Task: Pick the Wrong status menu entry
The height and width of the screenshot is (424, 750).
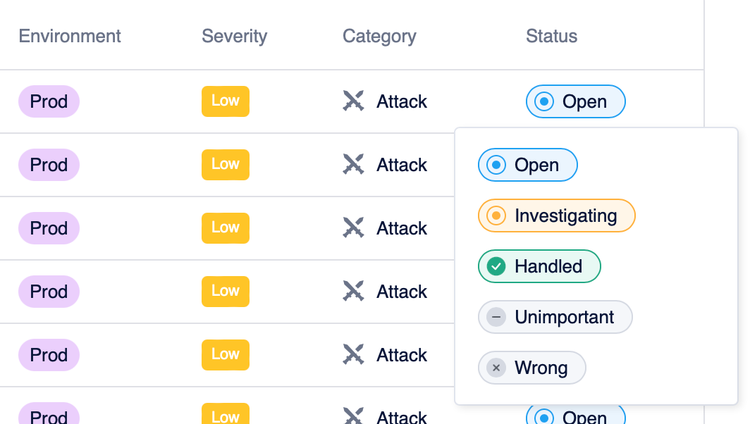Action: pyautogui.click(x=532, y=368)
